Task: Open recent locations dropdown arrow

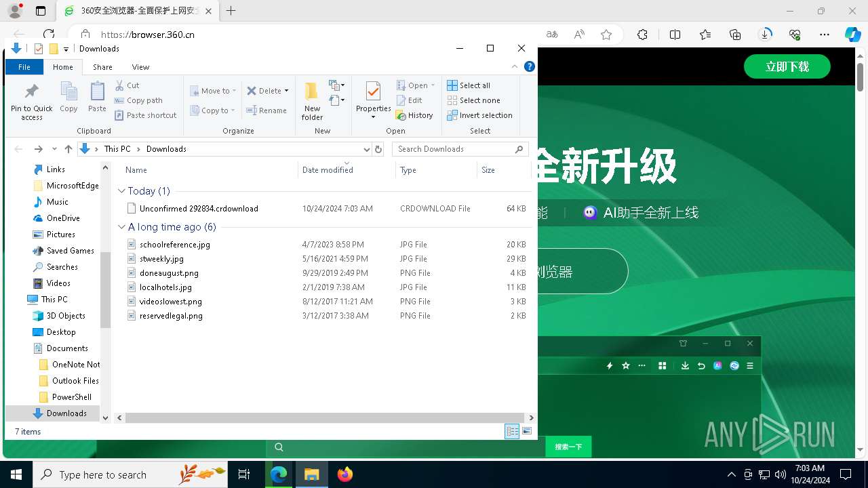Action: [54, 149]
